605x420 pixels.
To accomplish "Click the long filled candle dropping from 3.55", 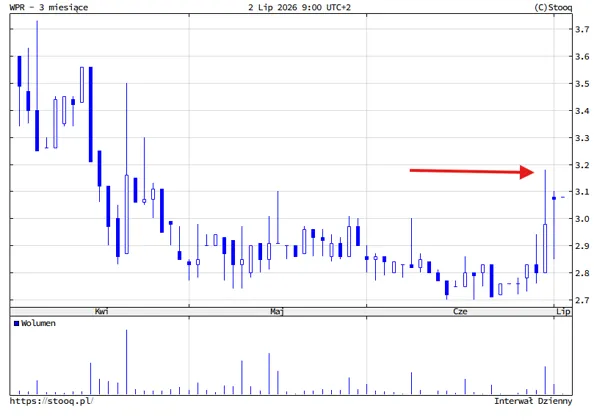I will point(91,114).
